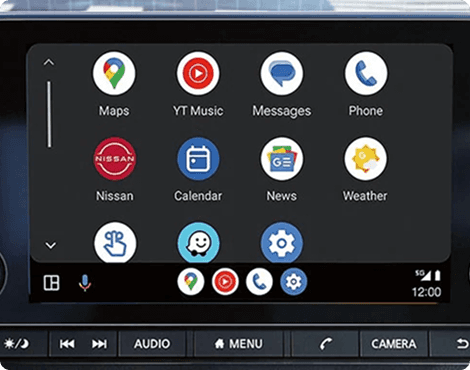Screen dimensions: 470x370
Task: Toggle the day/night brightness button
Action: pos(16,343)
